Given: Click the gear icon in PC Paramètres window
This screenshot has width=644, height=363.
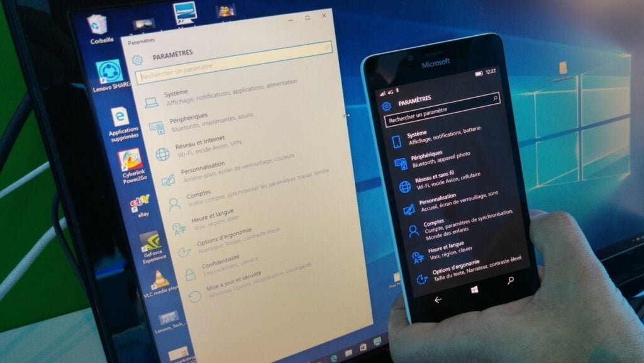Looking at the screenshot, I should [137, 60].
